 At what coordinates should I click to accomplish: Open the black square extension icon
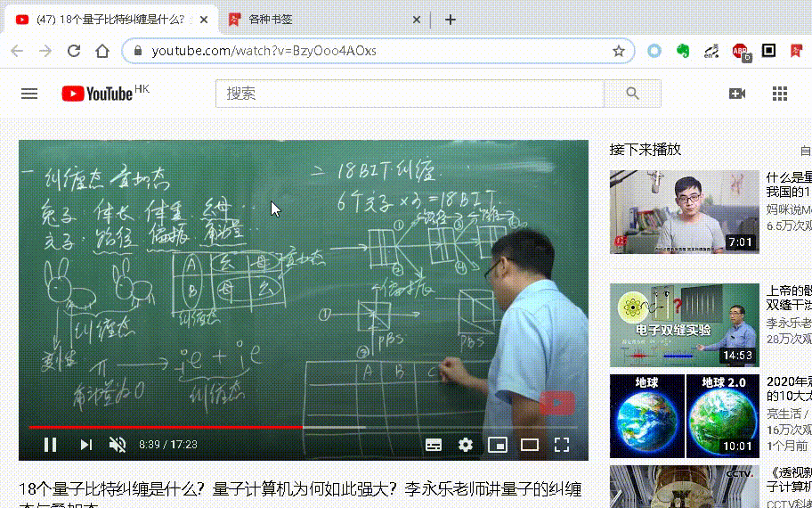[768, 50]
